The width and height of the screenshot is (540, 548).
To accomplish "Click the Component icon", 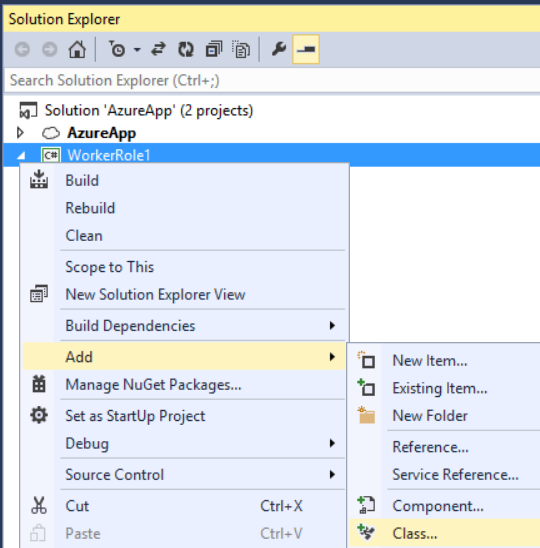I will click(366, 505).
